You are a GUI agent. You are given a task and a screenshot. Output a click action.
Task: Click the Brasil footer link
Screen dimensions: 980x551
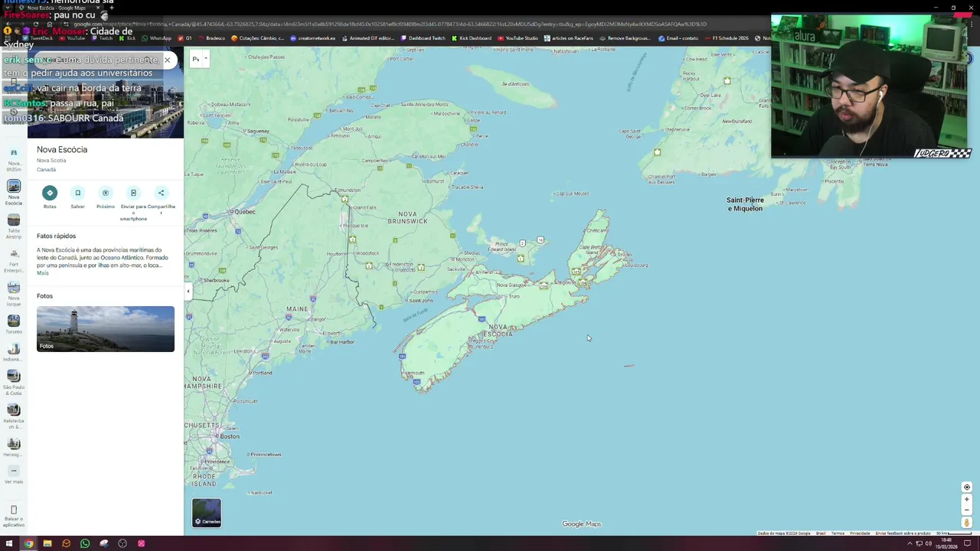[820, 533]
